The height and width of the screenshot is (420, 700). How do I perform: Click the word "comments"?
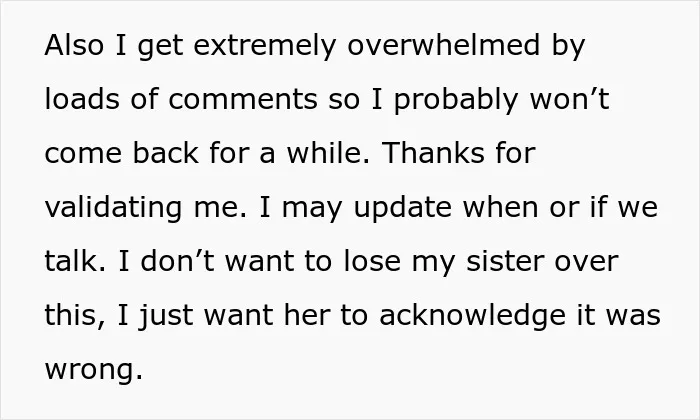[x=243, y=99]
